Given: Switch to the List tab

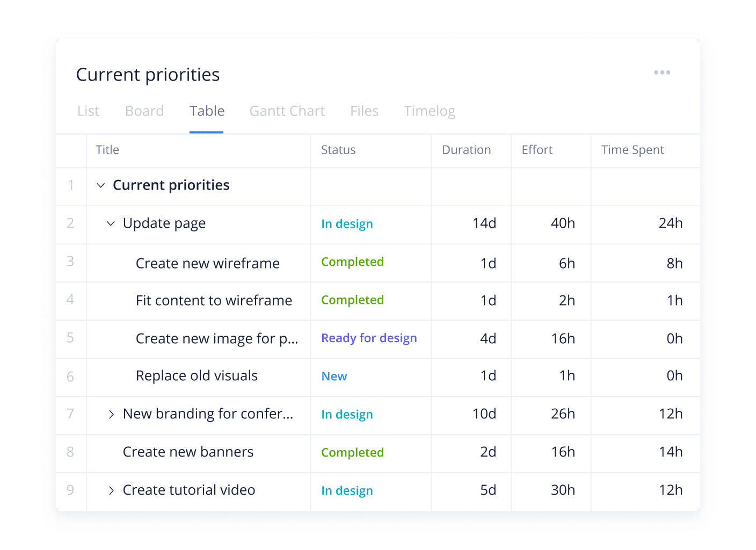Looking at the screenshot, I should (x=88, y=111).
